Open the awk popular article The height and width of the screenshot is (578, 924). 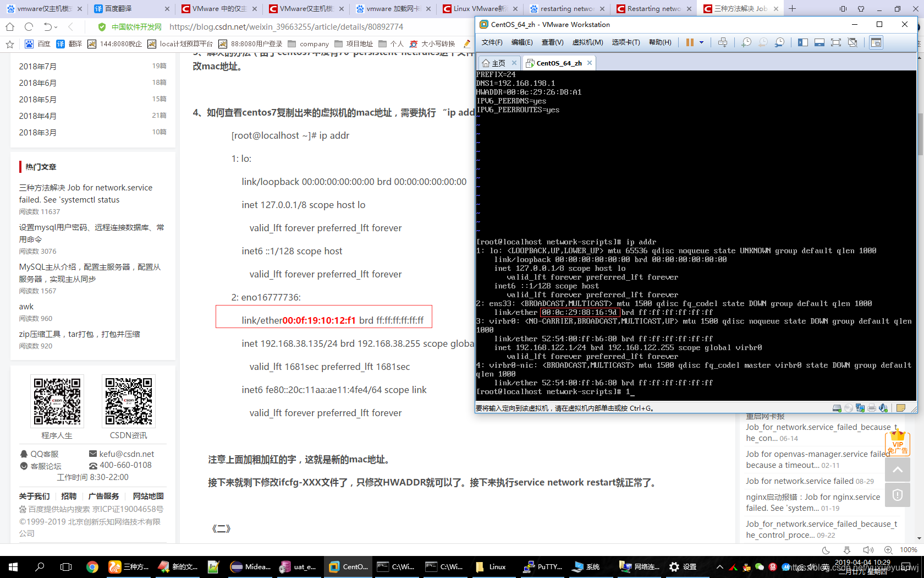[26, 307]
